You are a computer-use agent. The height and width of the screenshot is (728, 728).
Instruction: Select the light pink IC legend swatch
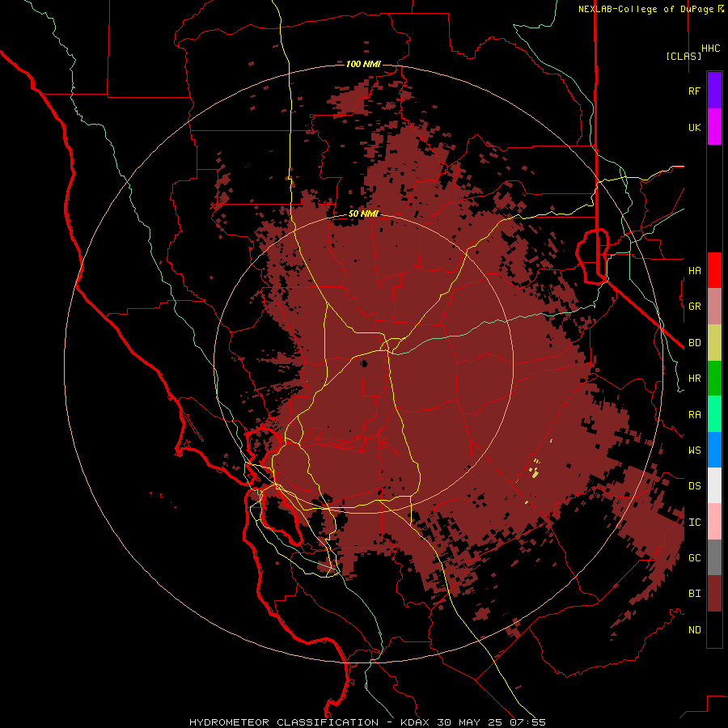point(714,522)
